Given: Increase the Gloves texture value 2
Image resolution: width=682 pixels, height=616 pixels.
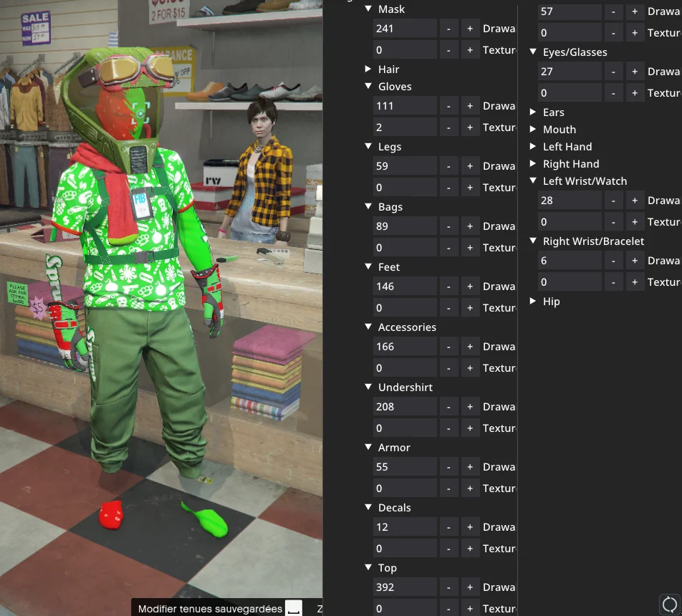Looking at the screenshot, I should coord(470,127).
